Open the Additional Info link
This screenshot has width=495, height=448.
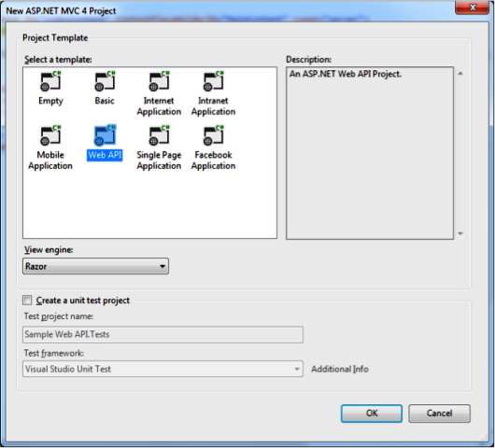(x=340, y=369)
